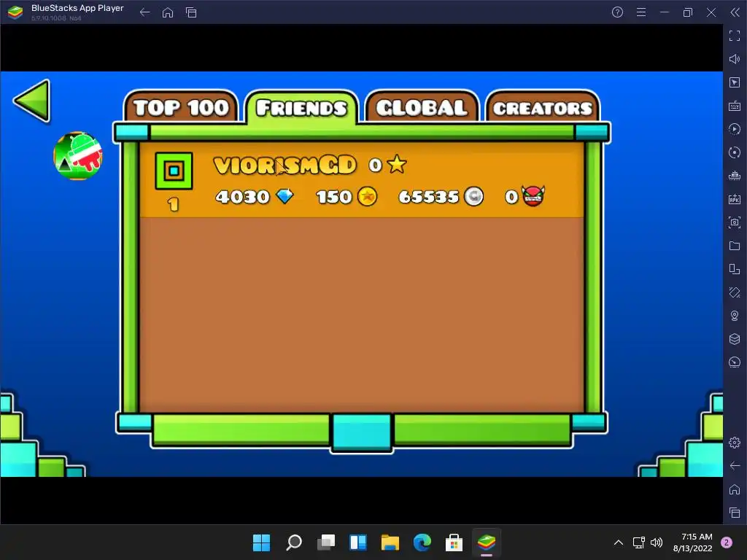
Task: Switch to the Top 100 leaderboard tab
Action: (181, 106)
